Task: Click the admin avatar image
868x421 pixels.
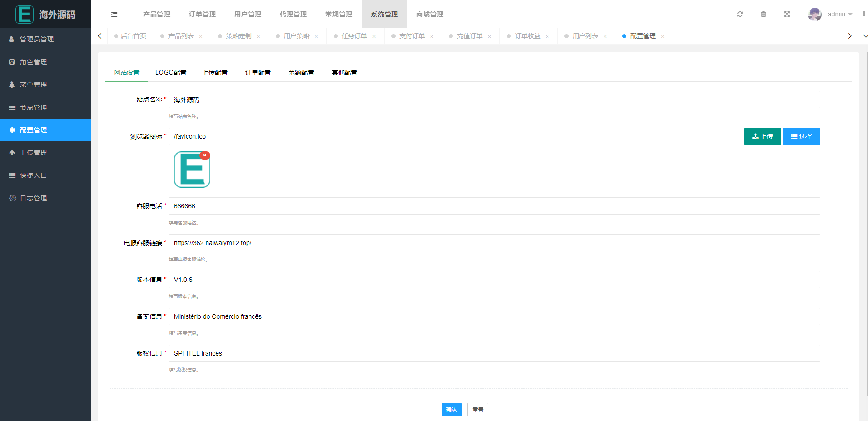Action: [815, 14]
